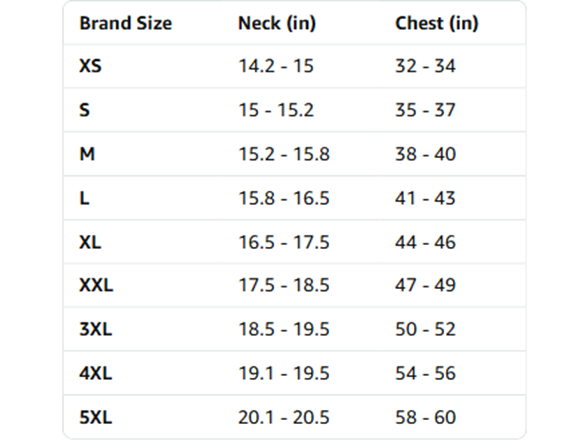The height and width of the screenshot is (441, 588).
Task: Select the L size row label
Action: pyautogui.click(x=84, y=198)
